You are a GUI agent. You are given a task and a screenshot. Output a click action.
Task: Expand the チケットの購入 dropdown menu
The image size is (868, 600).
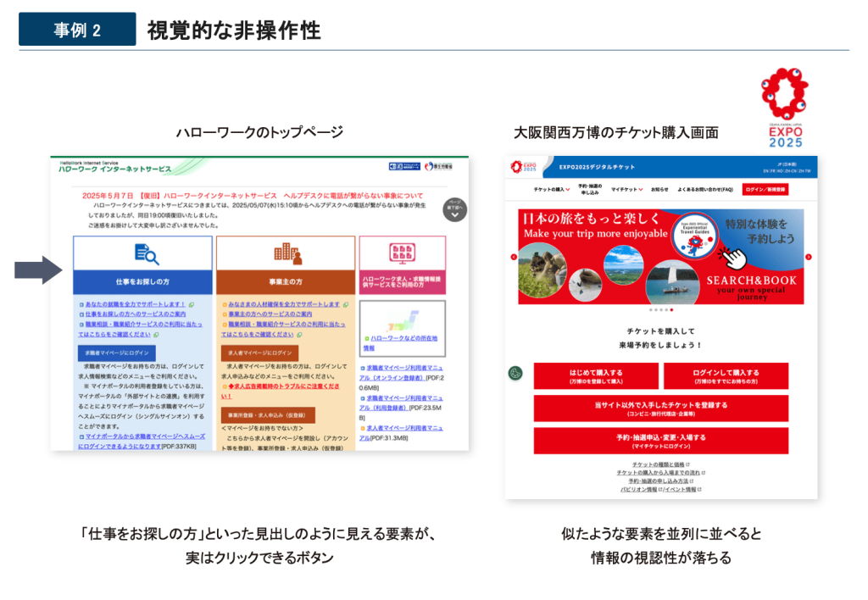[551, 190]
